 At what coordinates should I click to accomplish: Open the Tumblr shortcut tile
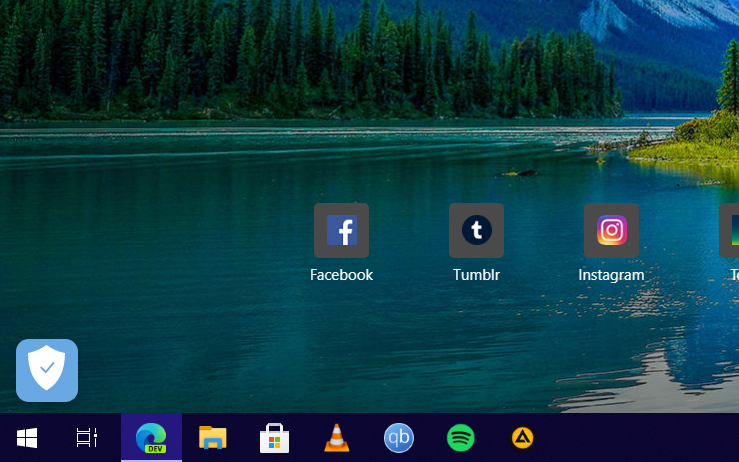[x=476, y=230]
